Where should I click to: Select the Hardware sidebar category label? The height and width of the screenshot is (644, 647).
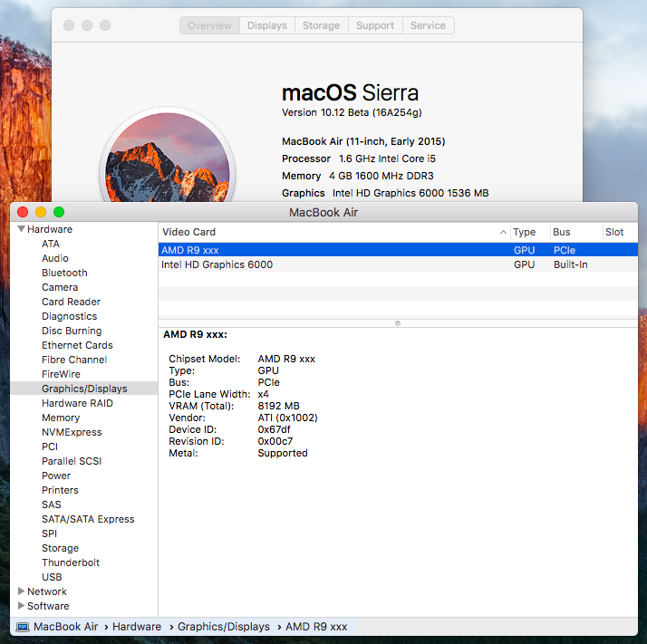pyautogui.click(x=50, y=229)
